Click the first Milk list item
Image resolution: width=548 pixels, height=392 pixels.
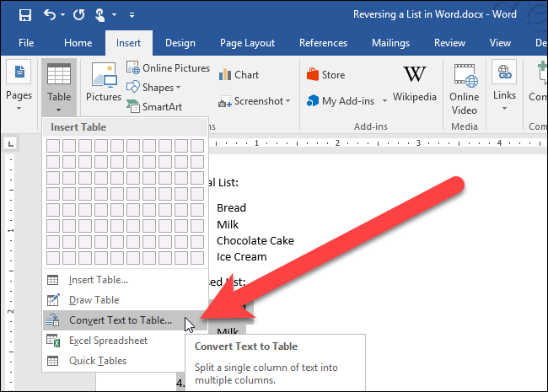pos(228,224)
